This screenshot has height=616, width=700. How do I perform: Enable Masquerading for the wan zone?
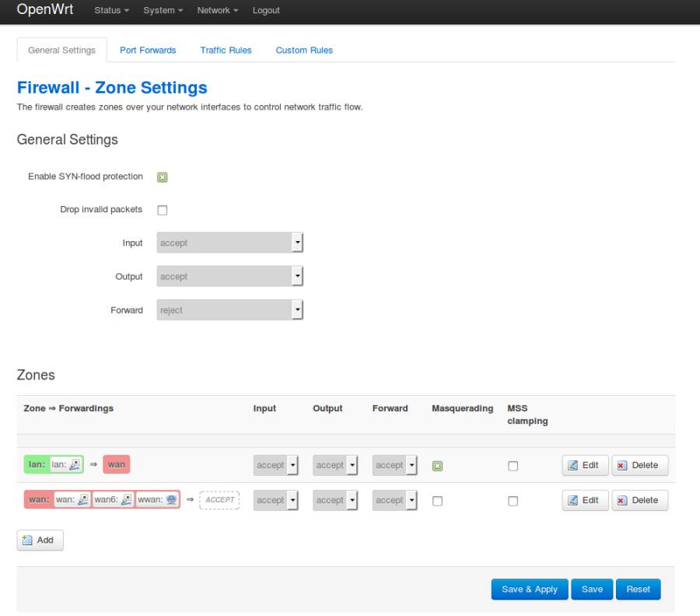[437, 501]
